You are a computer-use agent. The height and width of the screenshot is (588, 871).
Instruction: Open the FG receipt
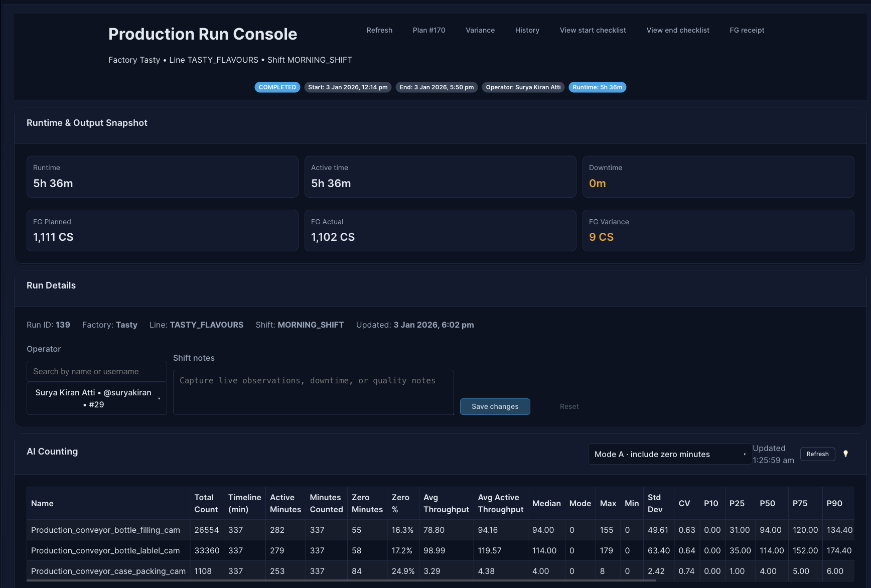tap(747, 30)
